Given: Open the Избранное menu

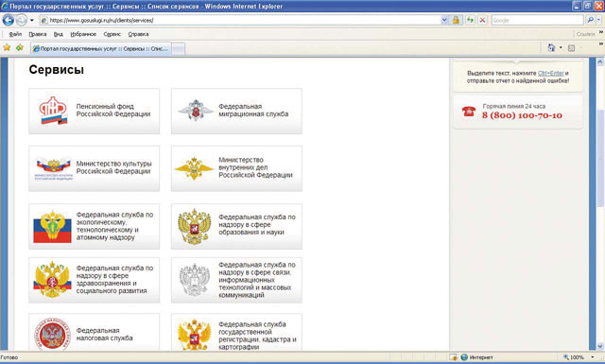Looking at the screenshot, I should click(83, 34).
